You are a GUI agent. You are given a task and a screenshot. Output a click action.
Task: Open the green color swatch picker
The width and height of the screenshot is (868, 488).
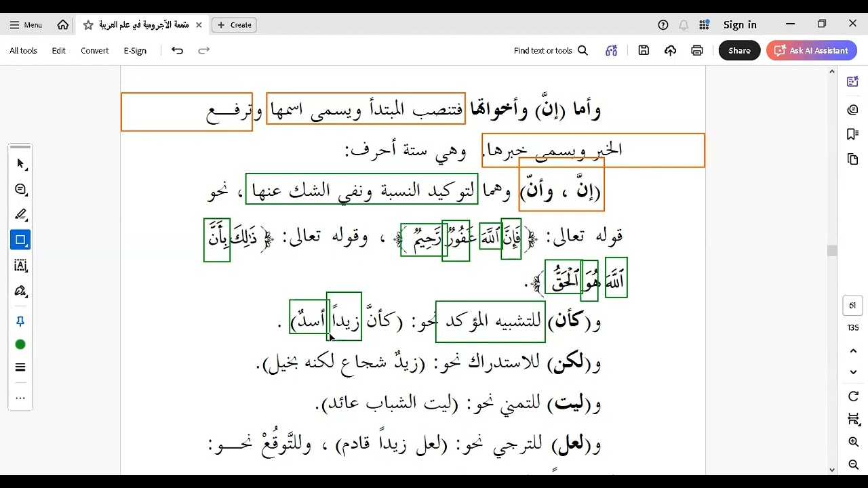pyautogui.click(x=20, y=345)
